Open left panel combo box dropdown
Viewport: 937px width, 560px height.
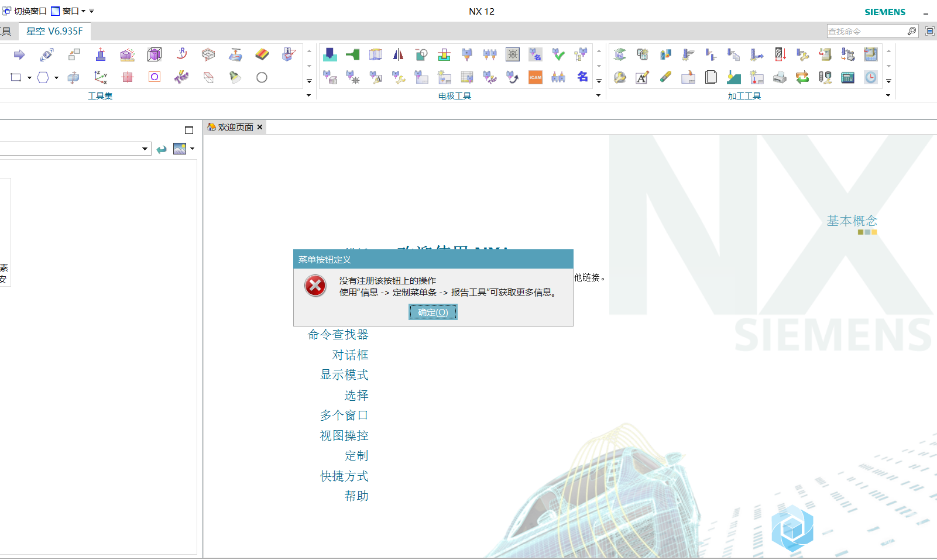[145, 149]
